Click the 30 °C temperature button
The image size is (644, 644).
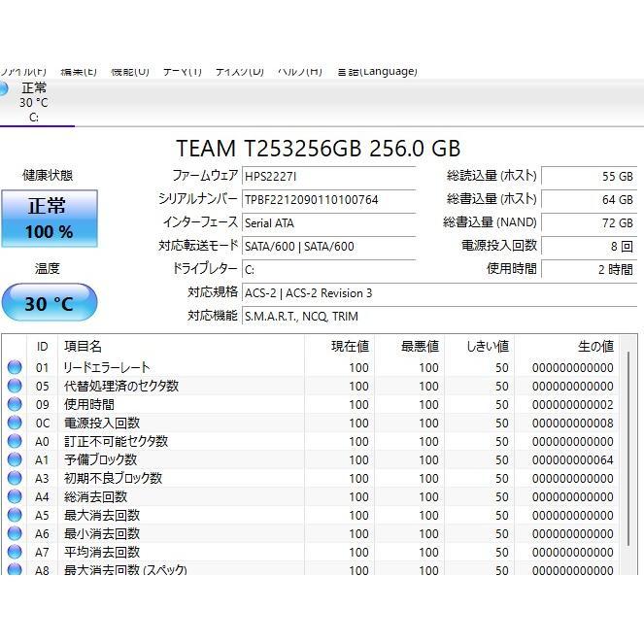click(x=49, y=303)
